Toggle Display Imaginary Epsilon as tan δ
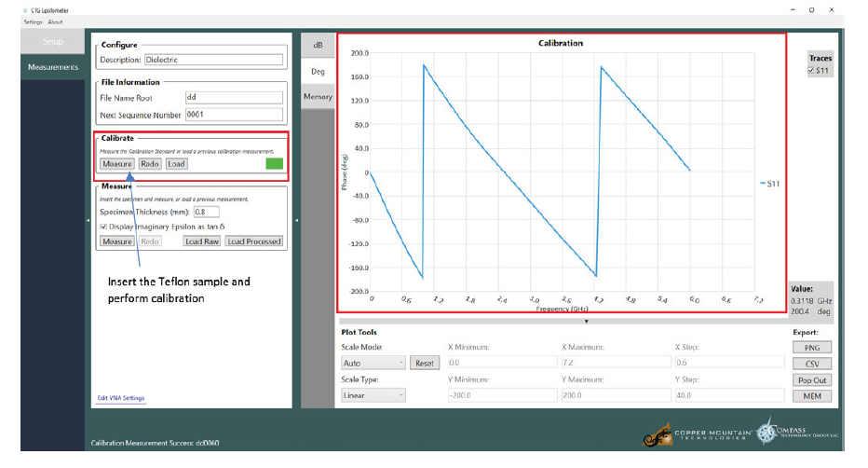The image size is (868, 468). tap(103, 226)
